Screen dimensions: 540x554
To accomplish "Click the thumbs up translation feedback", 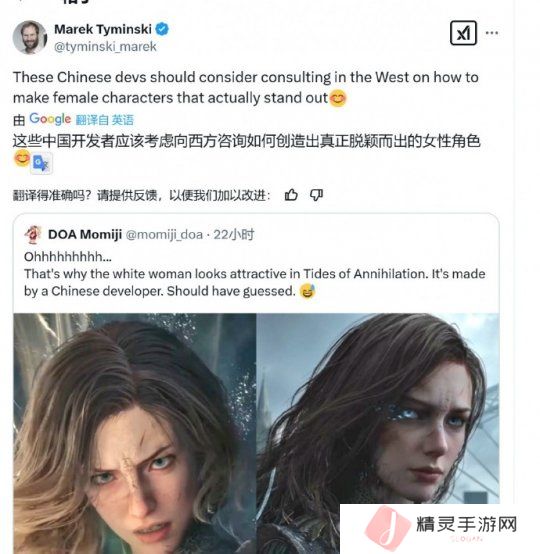I will coord(291,195).
